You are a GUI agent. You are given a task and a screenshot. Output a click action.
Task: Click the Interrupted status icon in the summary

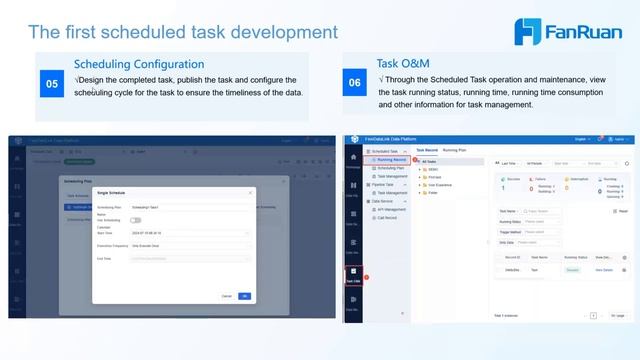point(567,179)
